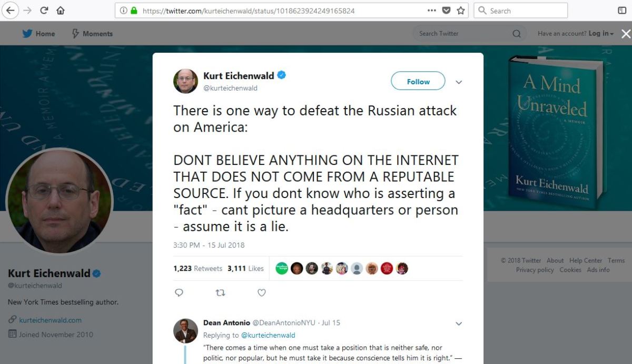Toggle the browser sidebar icon

pyautogui.click(x=622, y=10)
